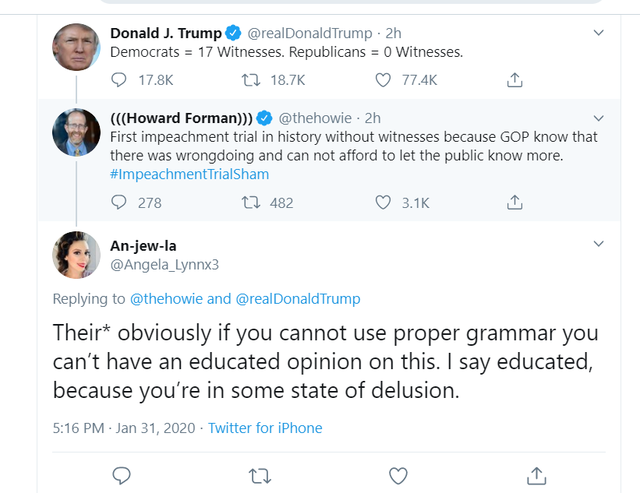Share An-jew-la's tweet

click(536, 475)
